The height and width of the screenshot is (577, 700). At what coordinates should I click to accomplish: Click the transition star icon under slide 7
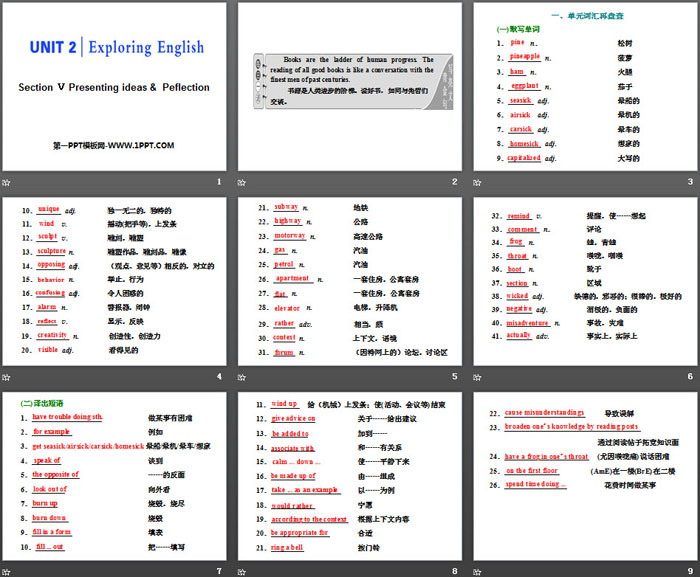pos(8,570)
